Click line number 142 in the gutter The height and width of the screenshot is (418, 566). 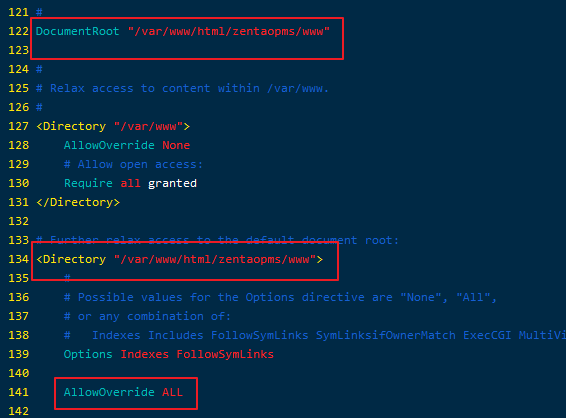coord(18,411)
